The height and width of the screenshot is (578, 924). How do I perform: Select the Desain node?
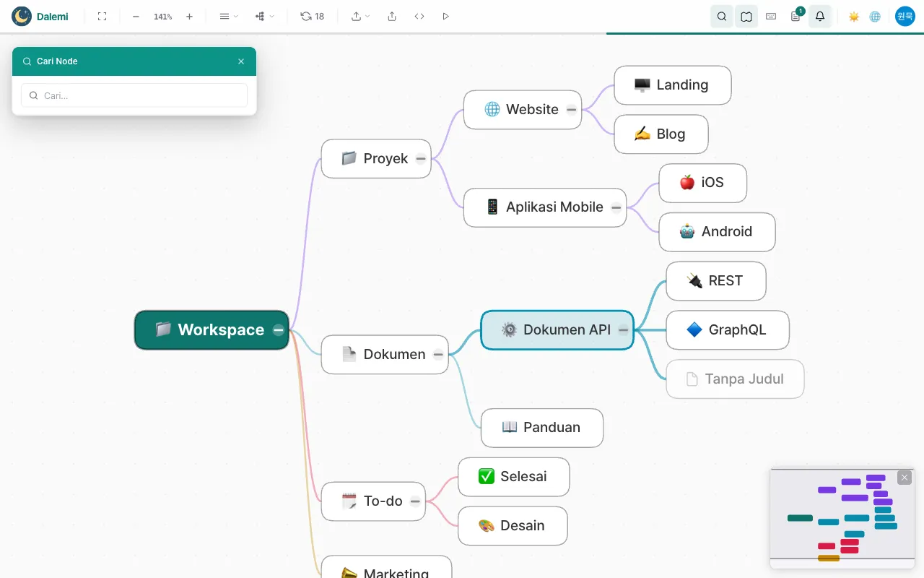point(513,526)
